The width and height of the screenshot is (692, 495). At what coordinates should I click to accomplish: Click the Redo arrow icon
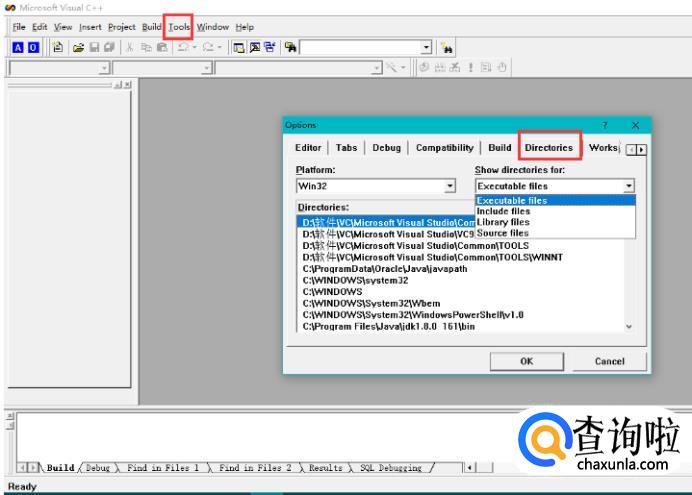(208, 47)
